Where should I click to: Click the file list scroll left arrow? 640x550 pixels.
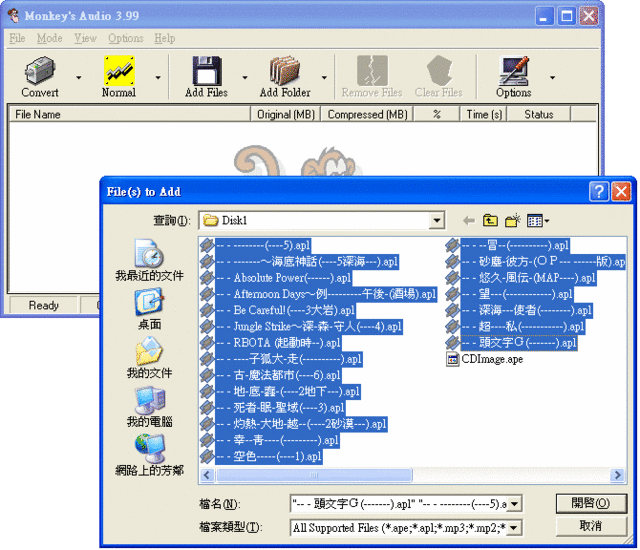point(207,475)
